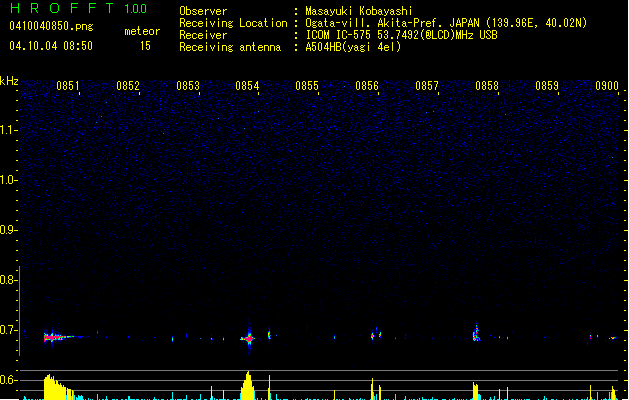Select the 0858 time marker

coord(487,87)
